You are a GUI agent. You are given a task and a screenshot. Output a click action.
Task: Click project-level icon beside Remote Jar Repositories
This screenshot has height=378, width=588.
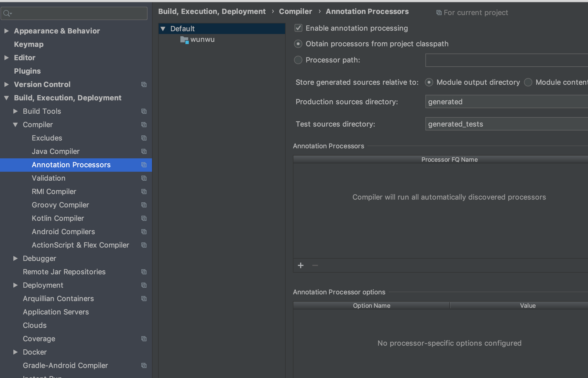click(x=144, y=272)
